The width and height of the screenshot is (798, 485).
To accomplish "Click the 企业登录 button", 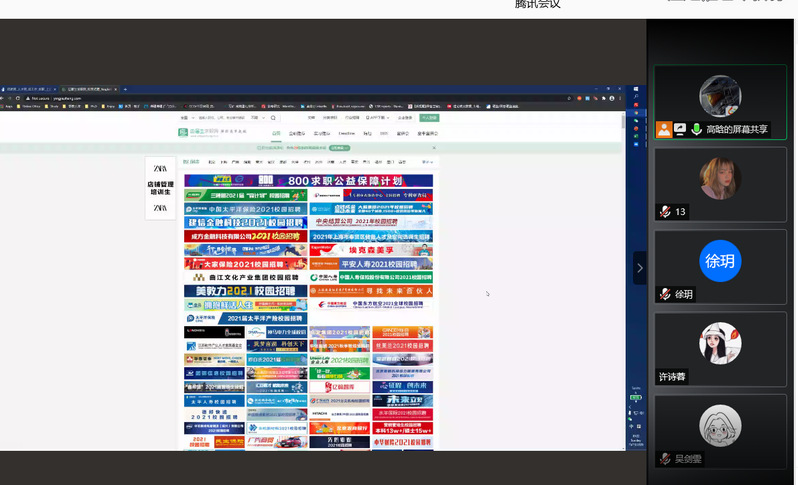I will pos(405,118).
